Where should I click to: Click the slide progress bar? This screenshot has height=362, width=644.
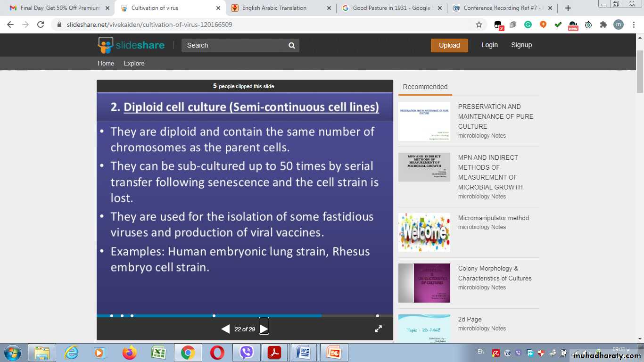(x=244, y=315)
